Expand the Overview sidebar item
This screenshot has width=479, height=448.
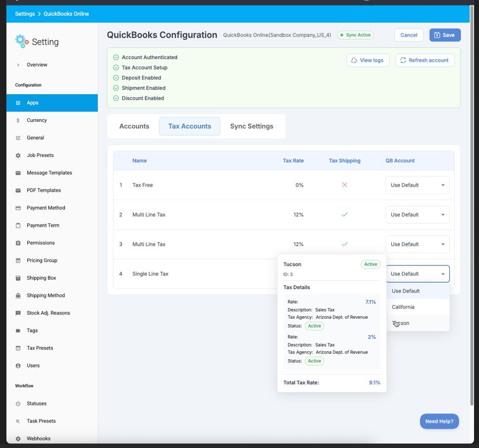[x=18, y=65]
